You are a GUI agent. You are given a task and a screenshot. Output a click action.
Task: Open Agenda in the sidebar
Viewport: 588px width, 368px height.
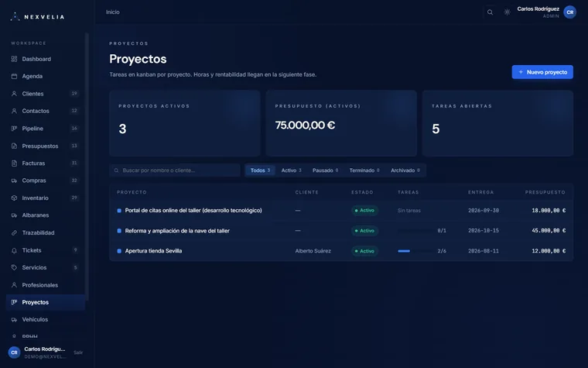[46, 76]
